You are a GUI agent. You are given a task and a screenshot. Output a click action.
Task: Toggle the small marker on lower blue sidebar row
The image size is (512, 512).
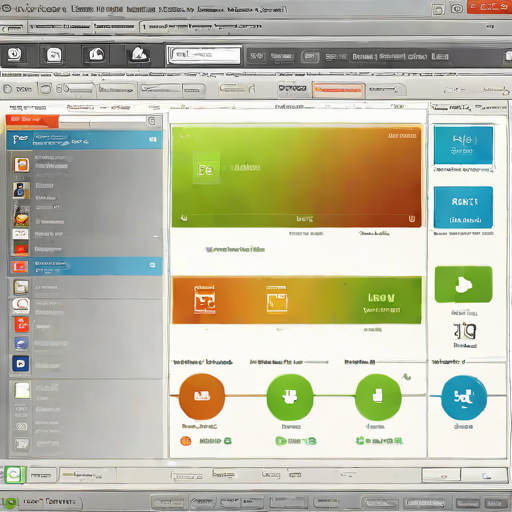pyautogui.click(x=152, y=265)
